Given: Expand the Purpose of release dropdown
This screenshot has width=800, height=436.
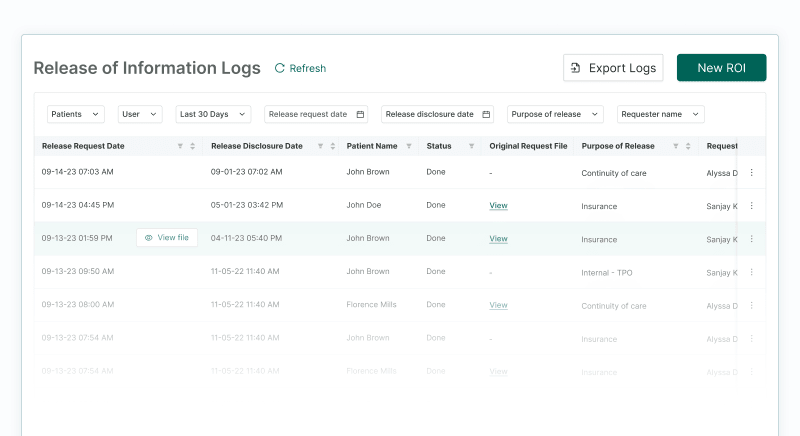Looking at the screenshot, I should click(x=555, y=114).
